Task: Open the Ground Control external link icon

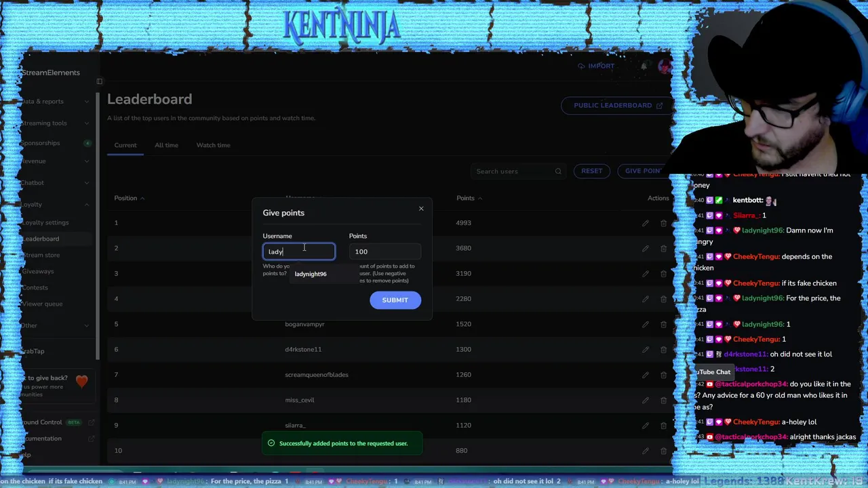Action: point(91,422)
